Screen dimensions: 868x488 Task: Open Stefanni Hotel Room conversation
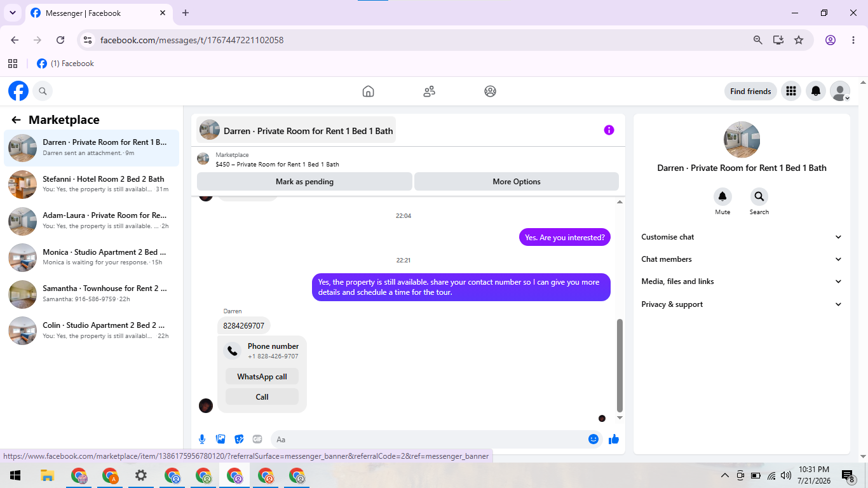[92, 184]
